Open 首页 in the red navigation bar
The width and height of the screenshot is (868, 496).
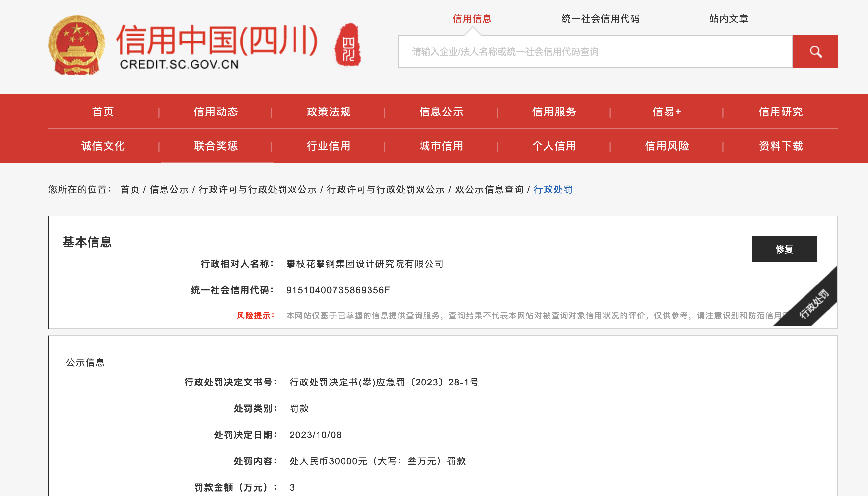coord(103,112)
